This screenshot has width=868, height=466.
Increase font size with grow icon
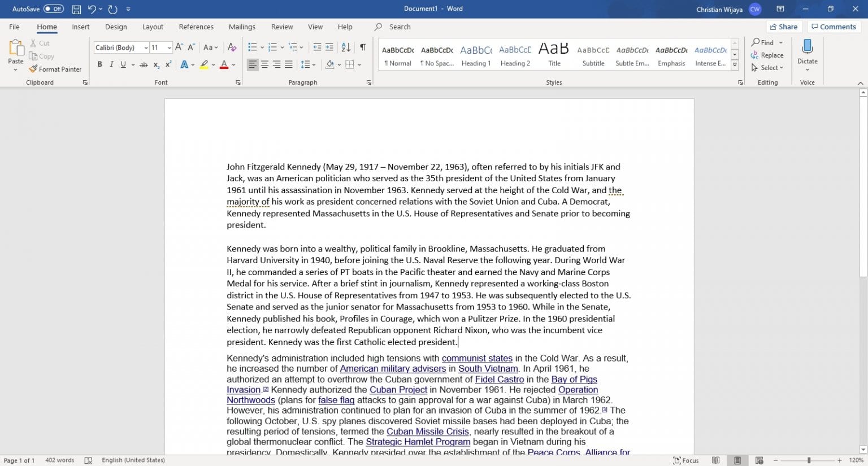tap(179, 47)
